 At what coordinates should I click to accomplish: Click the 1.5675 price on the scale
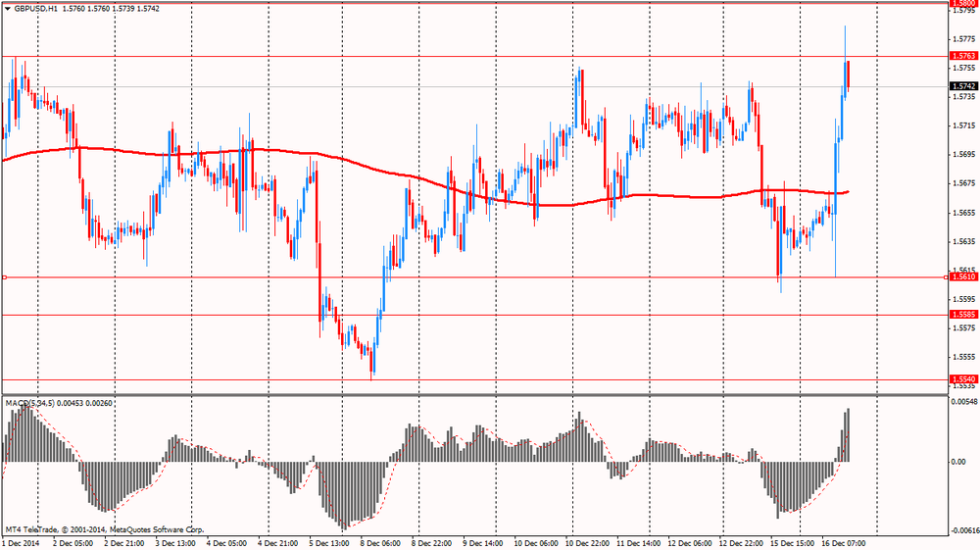(962, 183)
